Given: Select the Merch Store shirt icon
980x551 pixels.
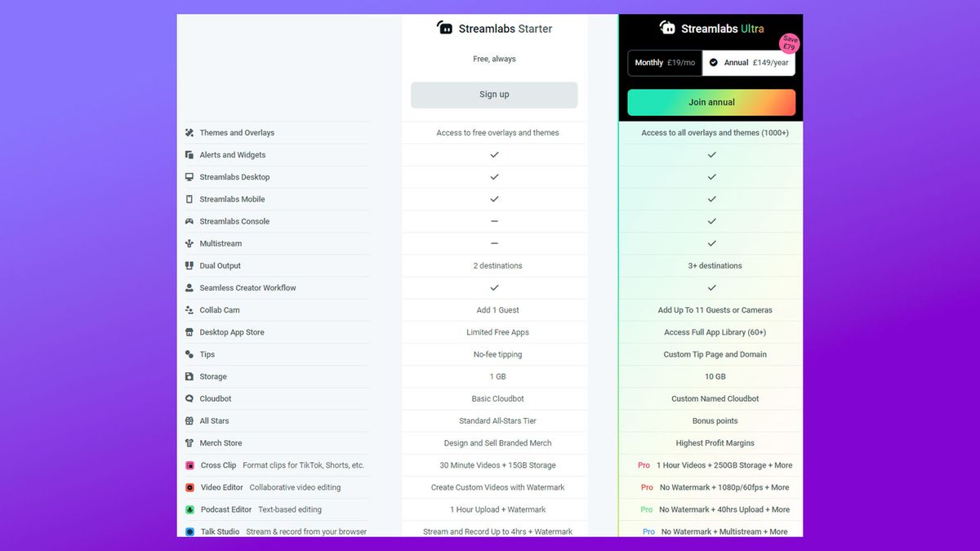Looking at the screenshot, I should click(x=190, y=442).
